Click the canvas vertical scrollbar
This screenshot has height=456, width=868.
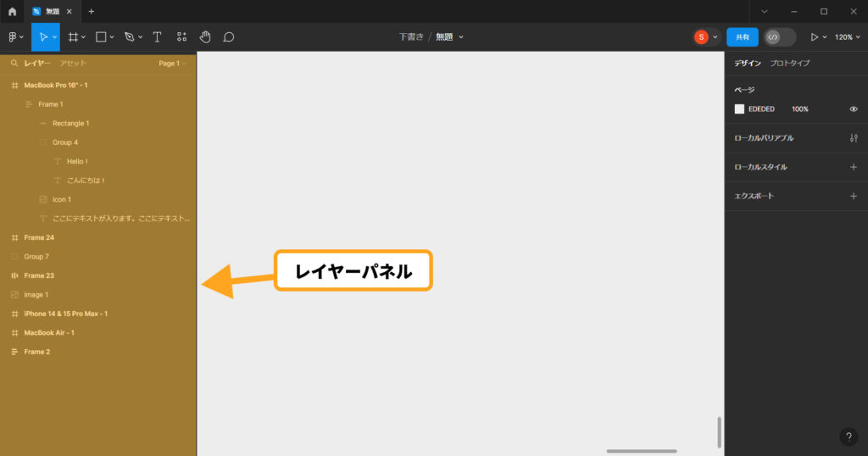pyautogui.click(x=719, y=432)
